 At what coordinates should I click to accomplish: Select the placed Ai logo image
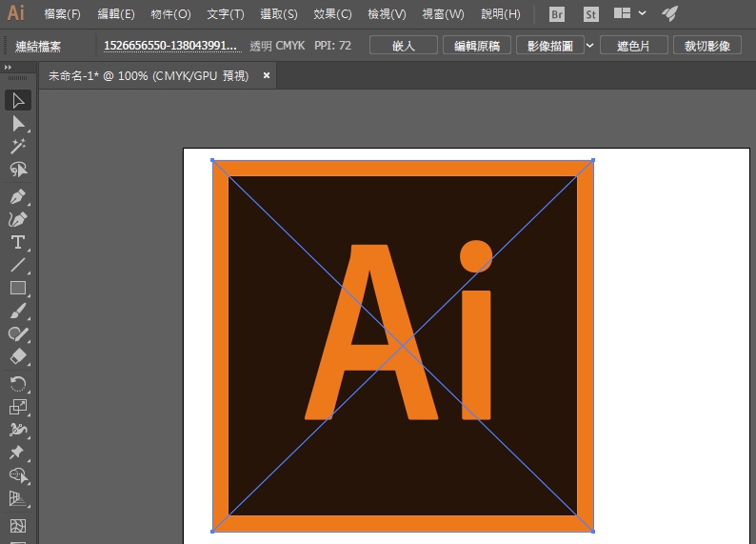pyautogui.click(x=403, y=346)
